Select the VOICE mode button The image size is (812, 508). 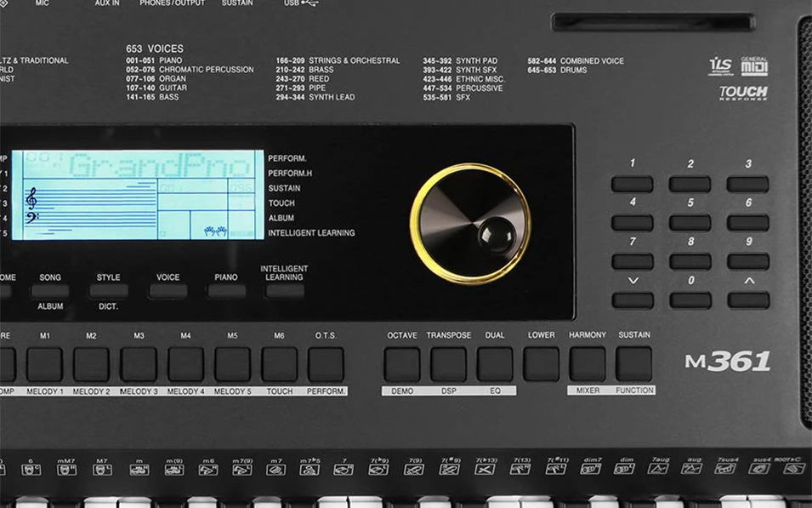coord(168,291)
